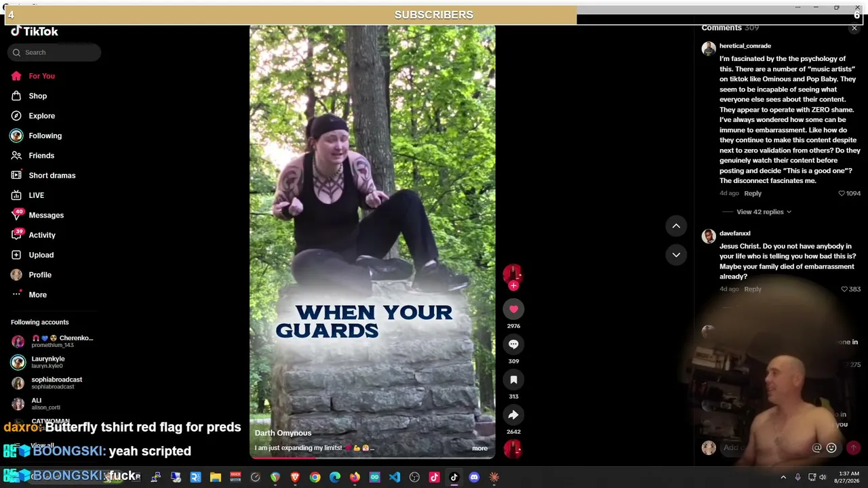
Task: Go to the previous video
Action: click(x=676, y=226)
